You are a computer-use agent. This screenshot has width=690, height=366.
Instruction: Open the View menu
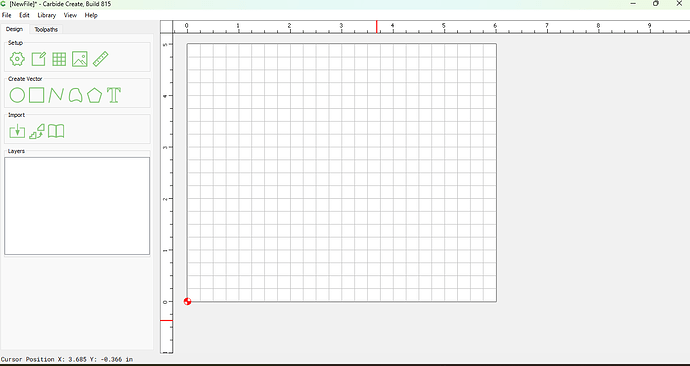coord(70,15)
